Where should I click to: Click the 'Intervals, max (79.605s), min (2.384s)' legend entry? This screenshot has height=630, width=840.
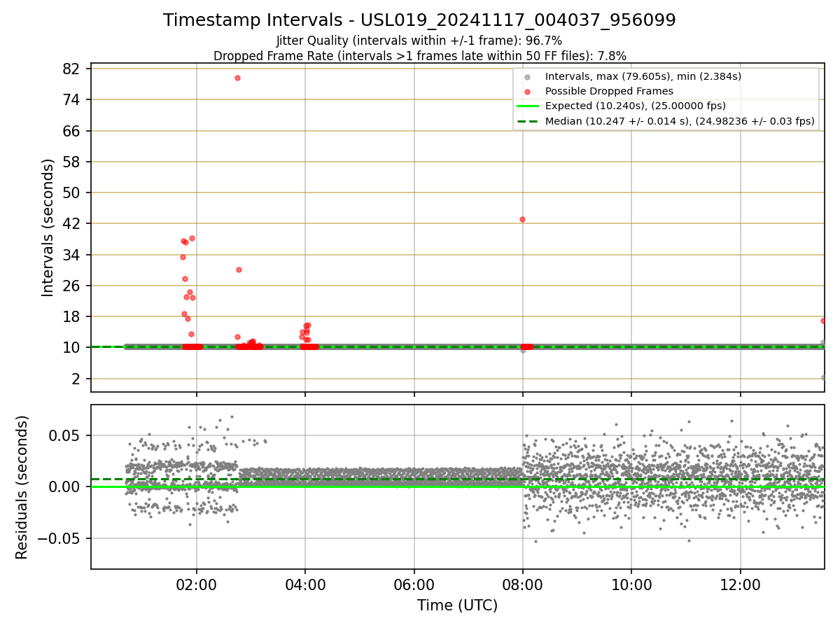click(643, 76)
